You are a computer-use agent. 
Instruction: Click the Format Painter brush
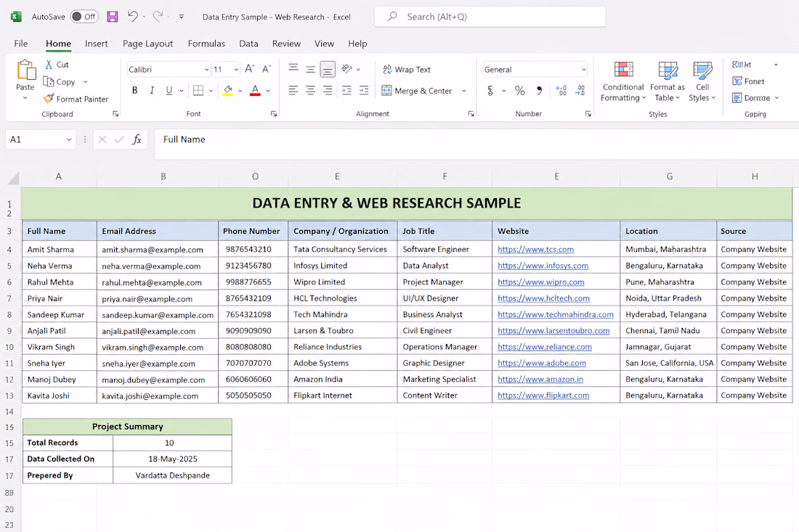coord(49,99)
